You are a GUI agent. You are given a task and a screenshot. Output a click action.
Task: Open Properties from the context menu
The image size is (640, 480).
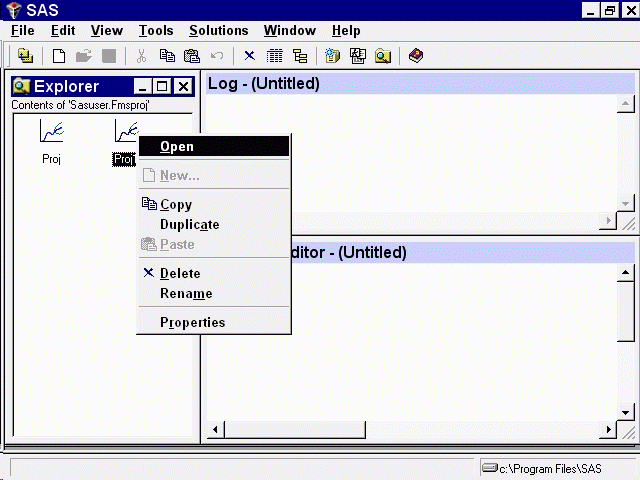(x=192, y=322)
